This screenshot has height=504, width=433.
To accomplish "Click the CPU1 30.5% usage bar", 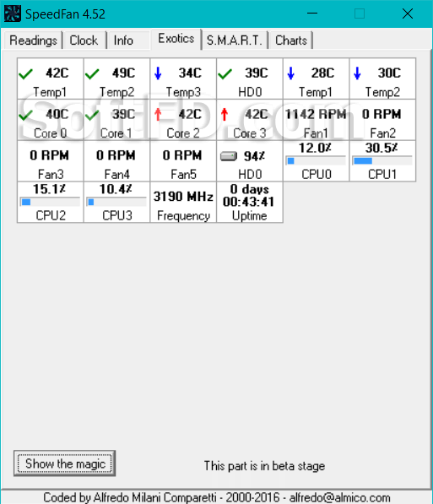I will coord(382,160).
